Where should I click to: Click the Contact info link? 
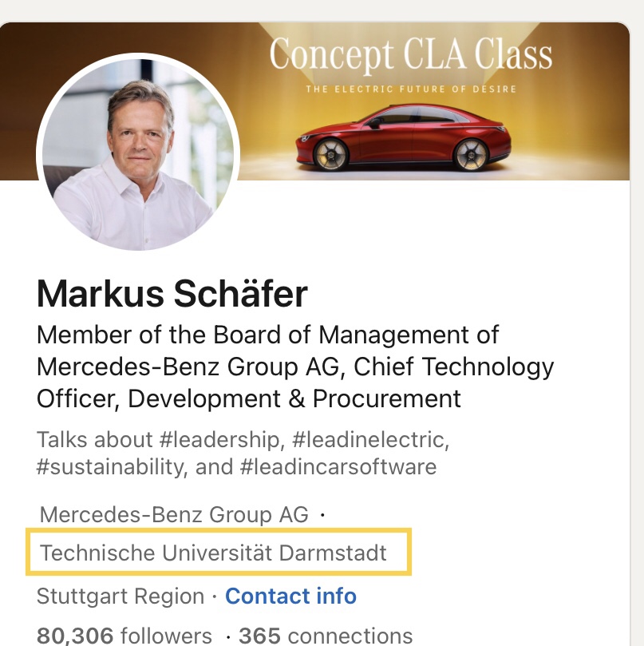click(x=290, y=596)
